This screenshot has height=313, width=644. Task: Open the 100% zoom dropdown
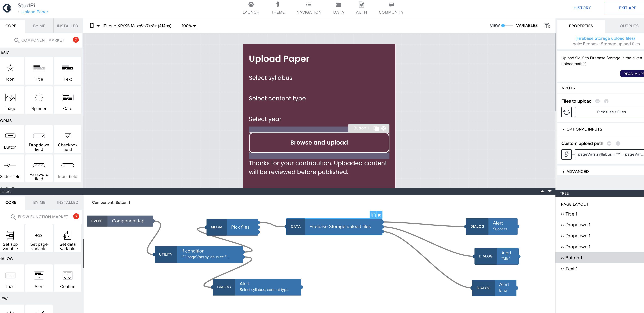tap(189, 26)
